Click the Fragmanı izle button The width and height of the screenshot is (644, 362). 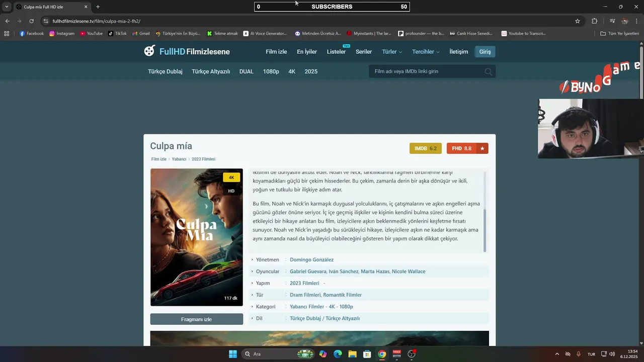pos(196,319)
